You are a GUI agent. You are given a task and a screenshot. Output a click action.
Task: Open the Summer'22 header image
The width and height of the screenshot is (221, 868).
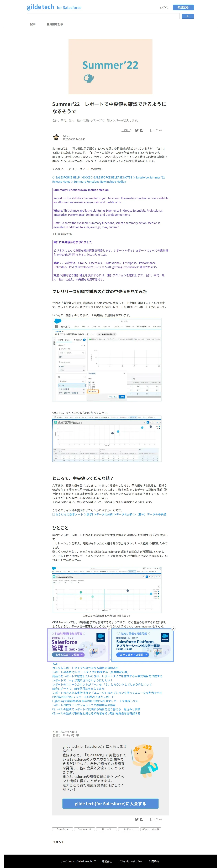pos(110,67)
